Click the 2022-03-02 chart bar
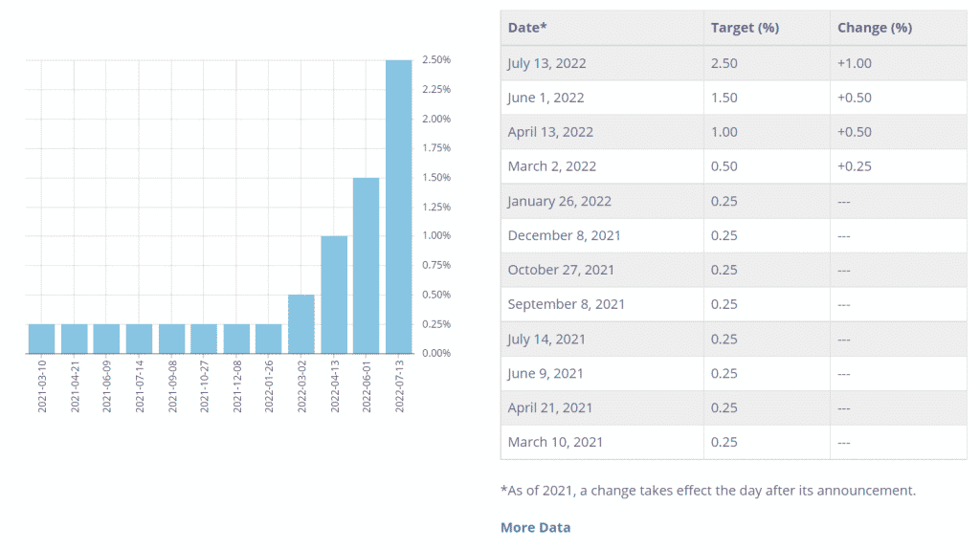Screen dimensions: 980x549 pos(301,323)
